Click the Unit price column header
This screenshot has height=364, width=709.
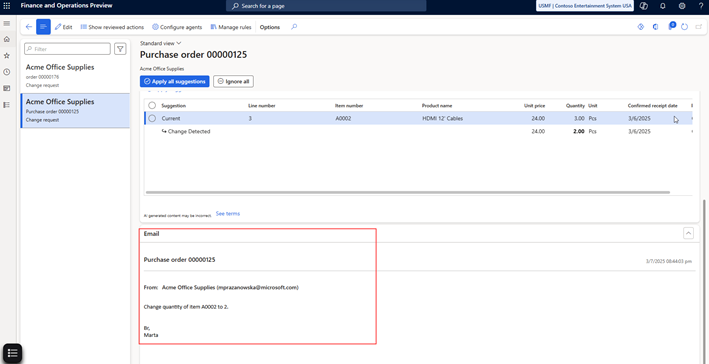[x=534, y=105]
